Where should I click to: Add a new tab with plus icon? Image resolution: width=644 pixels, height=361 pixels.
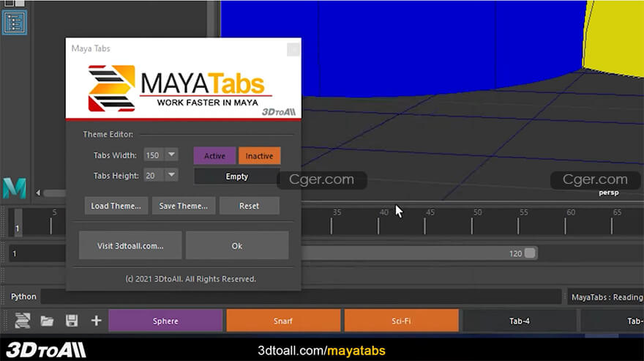tap(96, 321)
